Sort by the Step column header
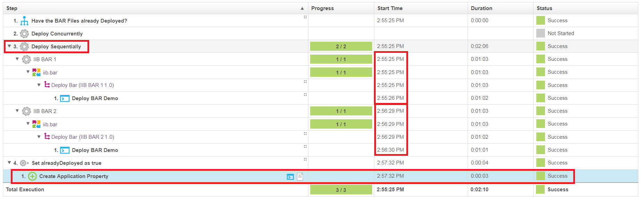Viewport: 644px width, 209px height. coord(12,8)
